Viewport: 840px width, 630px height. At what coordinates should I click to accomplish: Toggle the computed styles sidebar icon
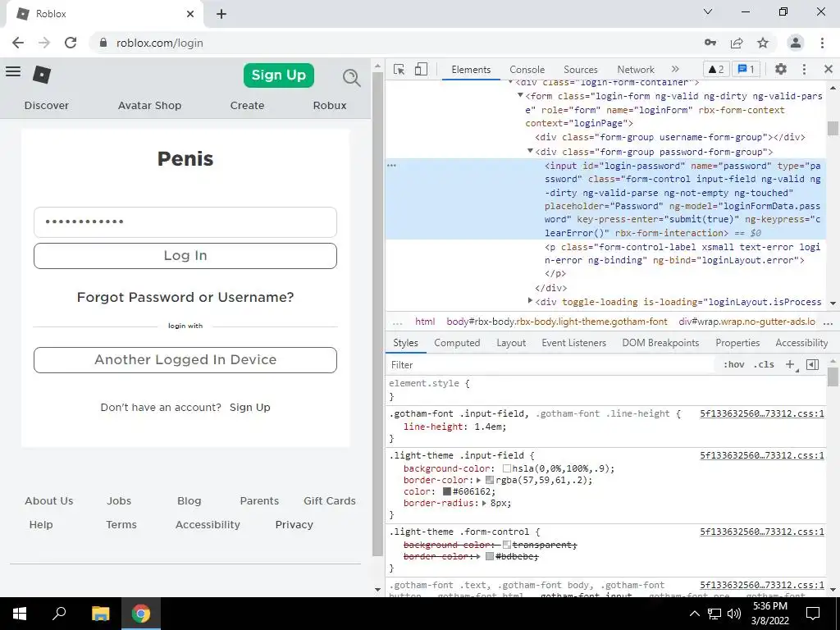click(x=813, y=364)
